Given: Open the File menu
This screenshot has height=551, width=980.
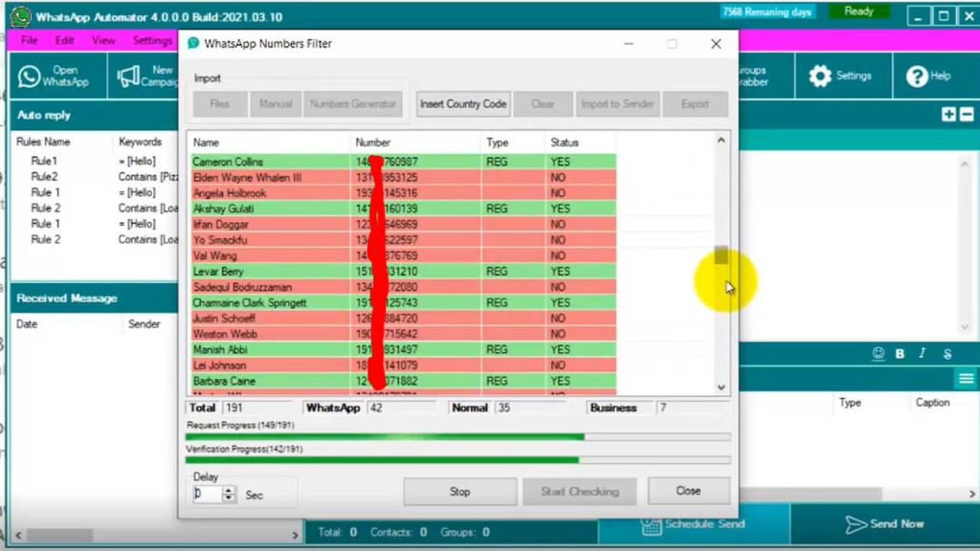Looking at the screenshot, I should click(x=29, y=40).
